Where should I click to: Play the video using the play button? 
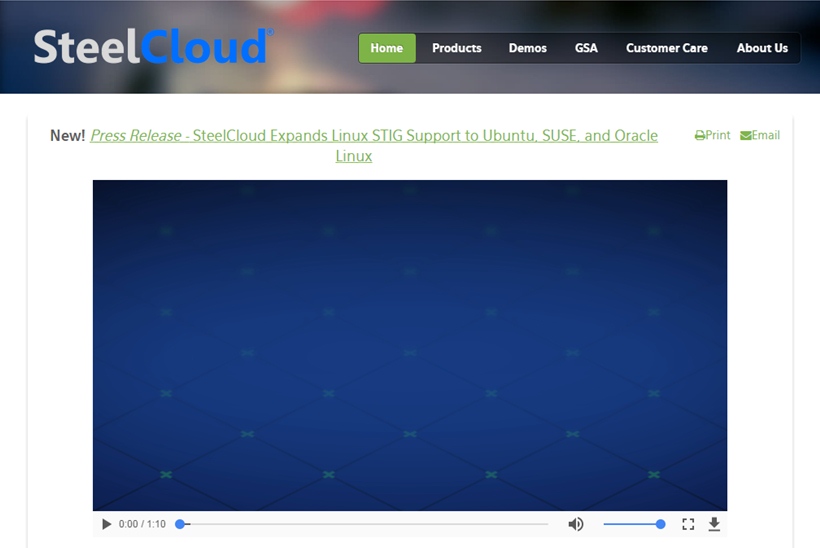coord(107,524)
